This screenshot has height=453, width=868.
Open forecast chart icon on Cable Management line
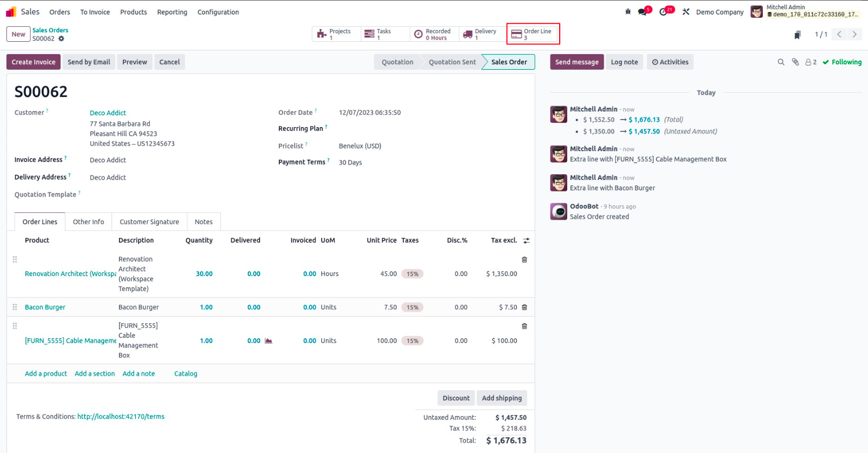click(269, 341)
